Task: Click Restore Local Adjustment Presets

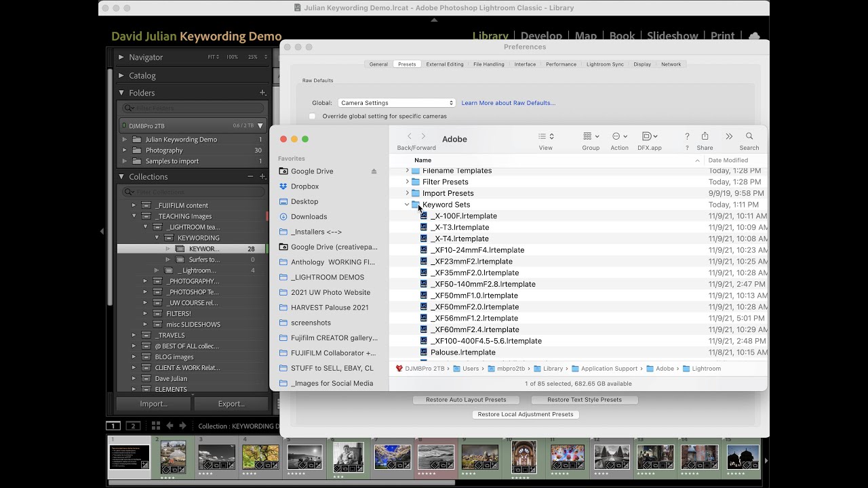Action: coord(526,414)
